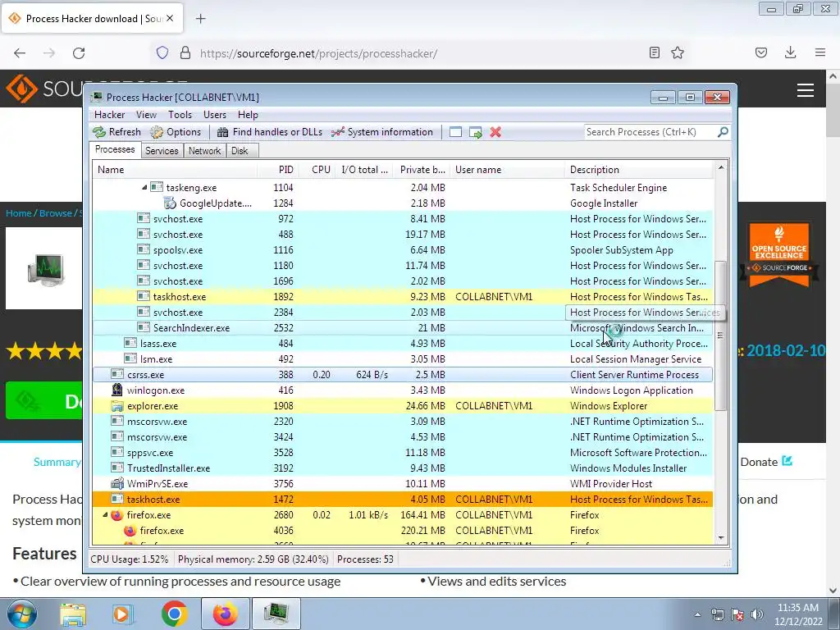Sort by the CPU column header

point(317,170)
